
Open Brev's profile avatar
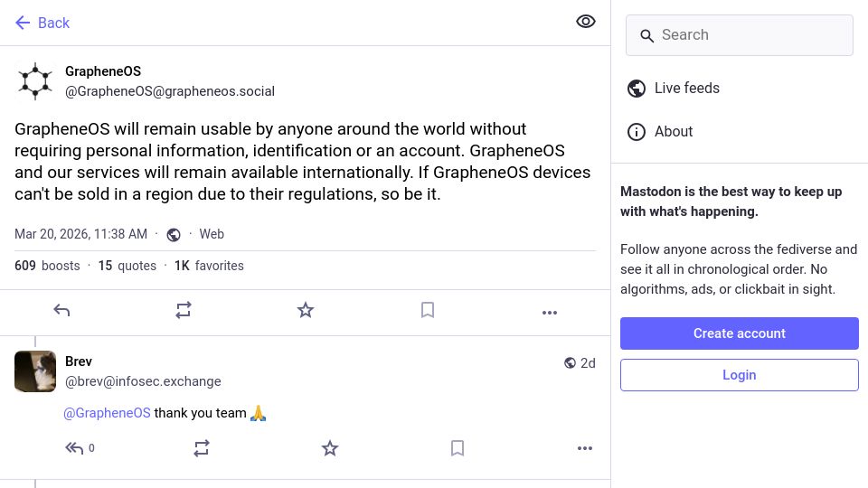pyautogui.click(x=35, y=371)
